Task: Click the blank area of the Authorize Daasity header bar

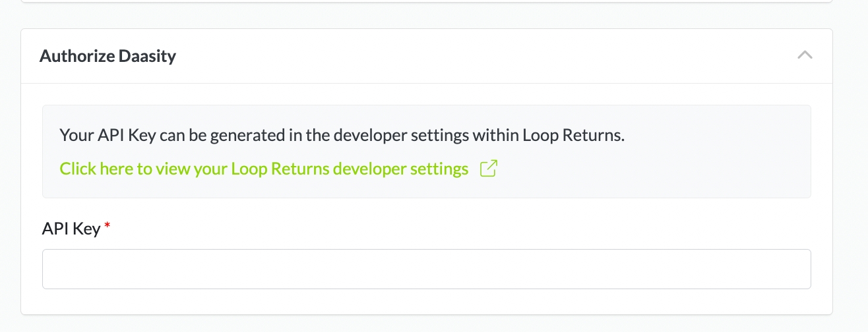Action: point(462,56)
